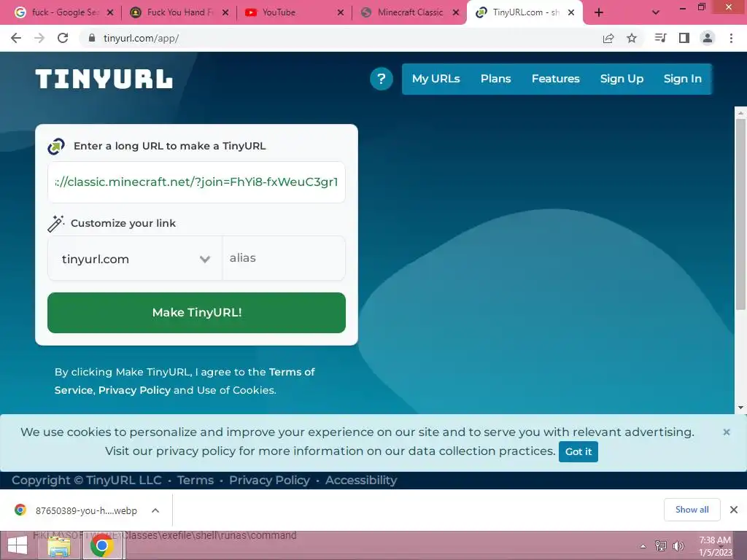The image size is (747, 560).
Task: Click the scrollbar down arrow
Action: (740, 408)
